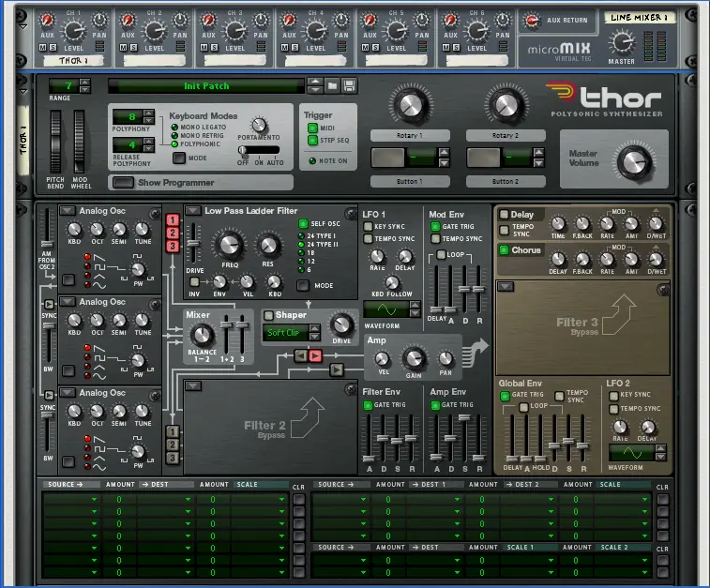
Task: Click keyboard Mode button
Action: [179, 158]
